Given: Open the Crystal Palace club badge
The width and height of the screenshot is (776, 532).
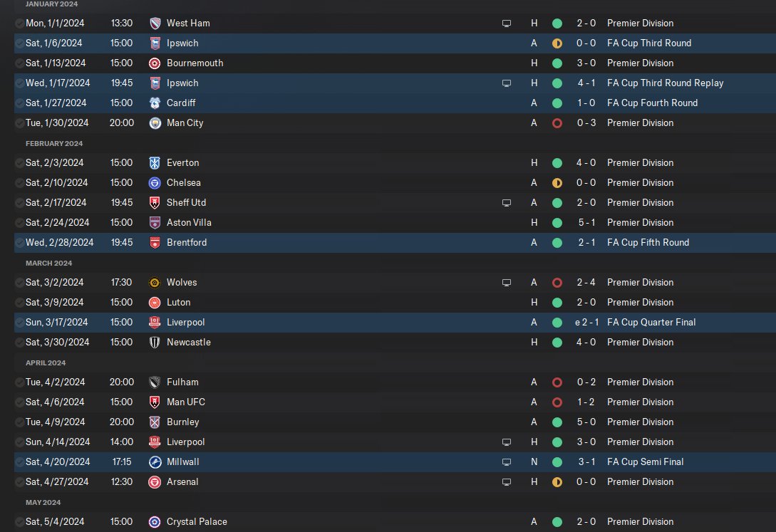Looking at the screenshot, I should point(155,522).
